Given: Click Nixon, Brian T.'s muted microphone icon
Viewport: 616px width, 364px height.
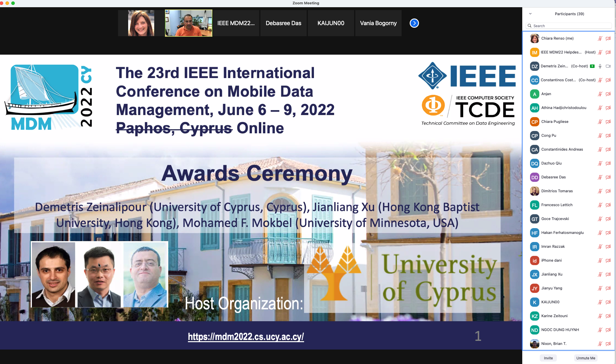Looking at the screenshot, I should (x=600, y=344).
